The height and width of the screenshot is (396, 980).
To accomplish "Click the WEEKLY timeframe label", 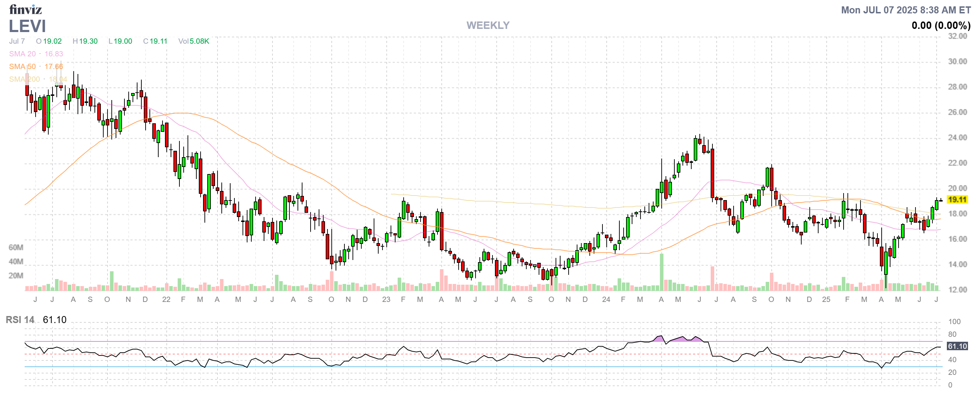I will pos(488,25).
